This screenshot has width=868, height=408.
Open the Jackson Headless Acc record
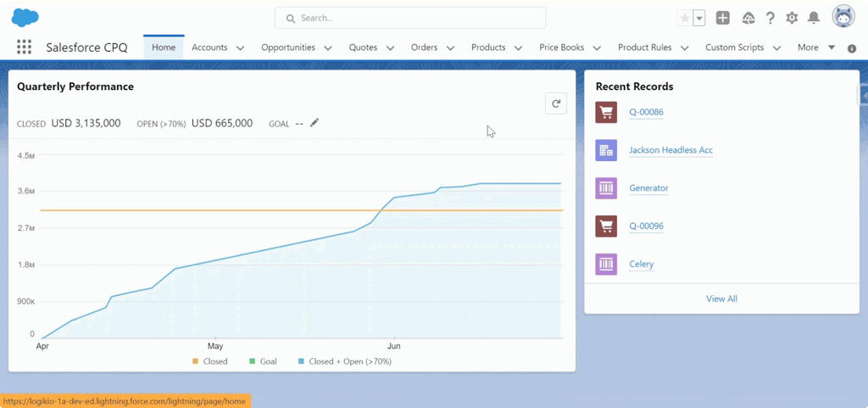tap(671, 150)
